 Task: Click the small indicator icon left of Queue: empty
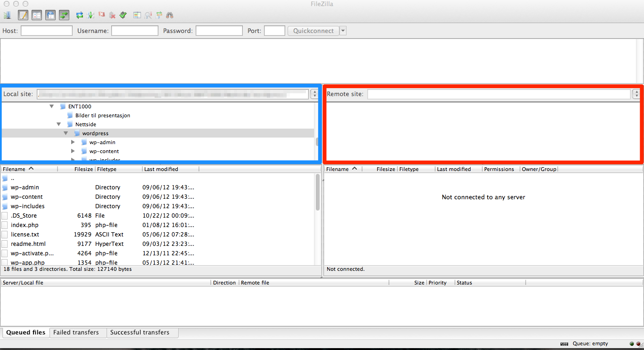pyautogui.click(x=564, y=344)
